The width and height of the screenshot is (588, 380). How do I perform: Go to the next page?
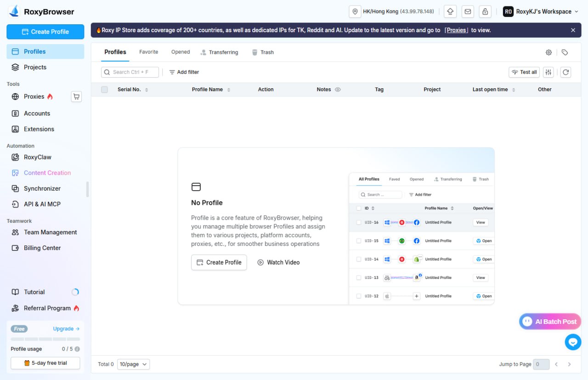click(x=569, y=364)
